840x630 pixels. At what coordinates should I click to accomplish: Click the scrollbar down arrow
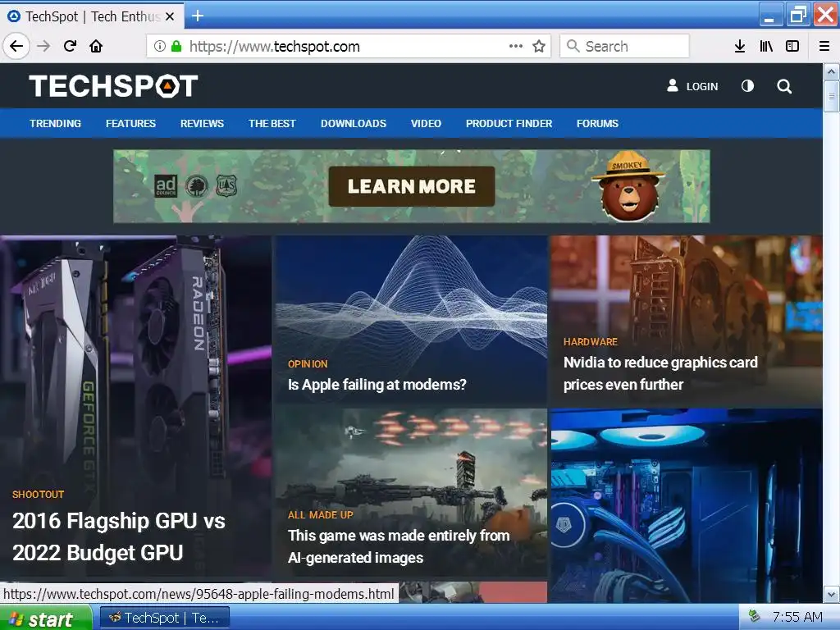click(831, 594)
